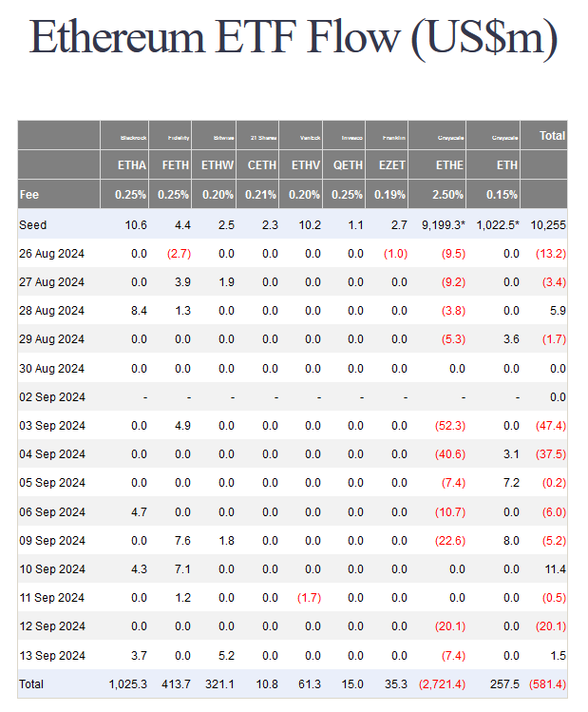Select the Seed row label
The width and height of the screenshot is (588, 712).
click(32, 225)
